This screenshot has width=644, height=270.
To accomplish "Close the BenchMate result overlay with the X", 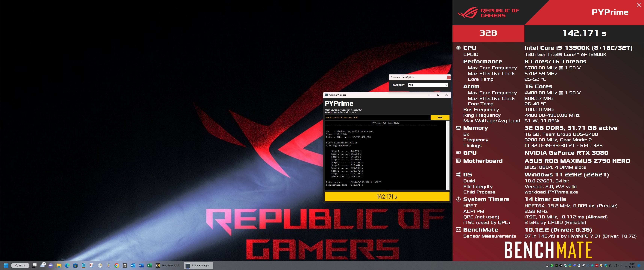I will coord(639,5).
